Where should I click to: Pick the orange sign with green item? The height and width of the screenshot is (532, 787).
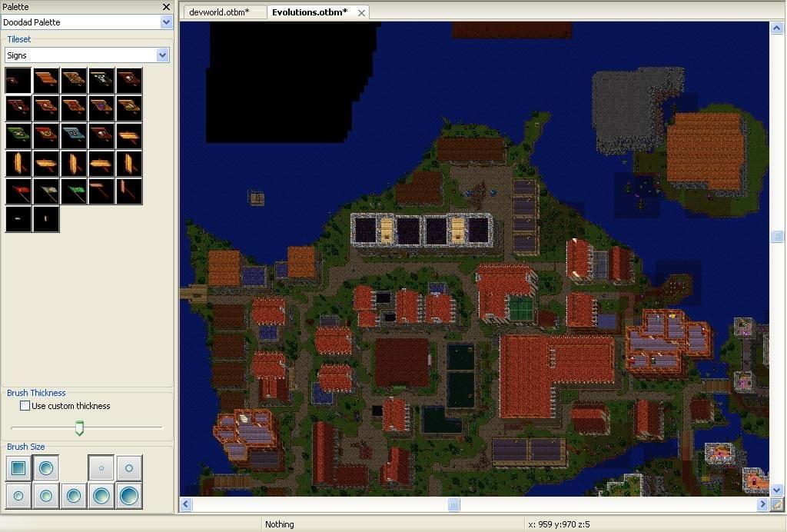tap(129, 108)
